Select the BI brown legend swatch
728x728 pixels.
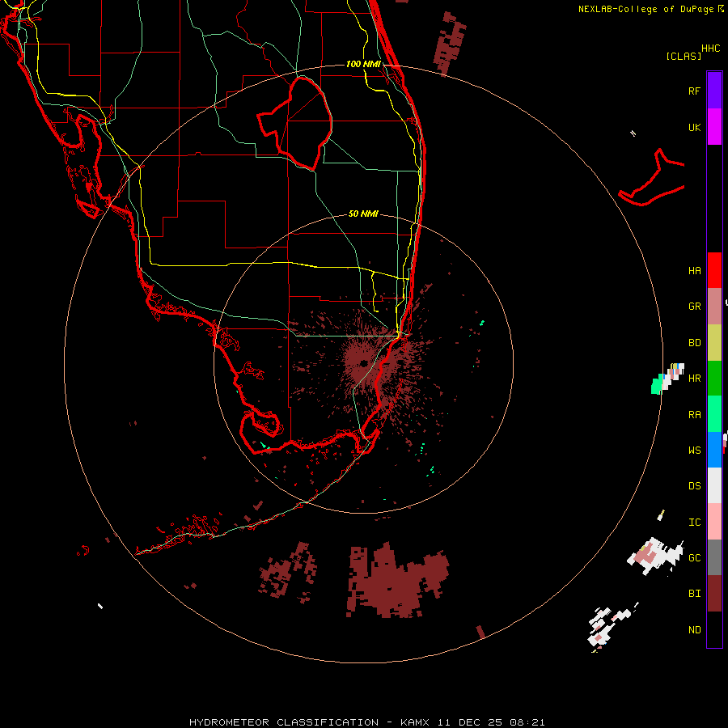[x=714, y=594]
